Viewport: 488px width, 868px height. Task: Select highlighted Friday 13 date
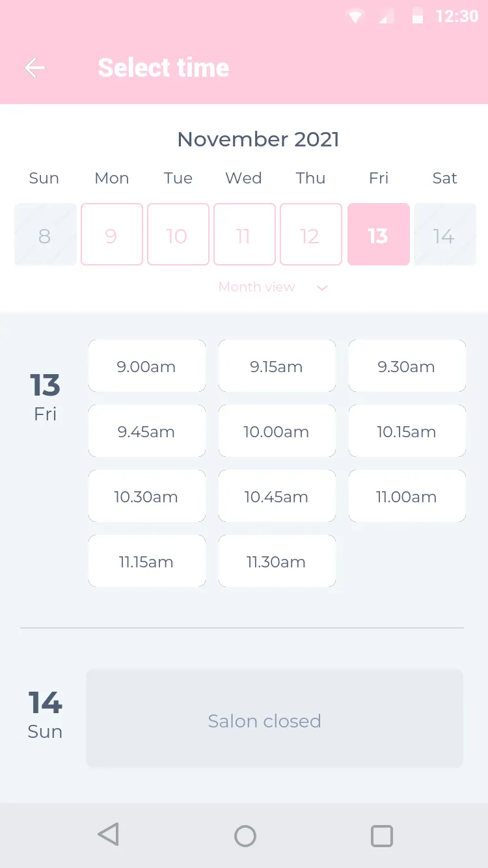point(379,234)
